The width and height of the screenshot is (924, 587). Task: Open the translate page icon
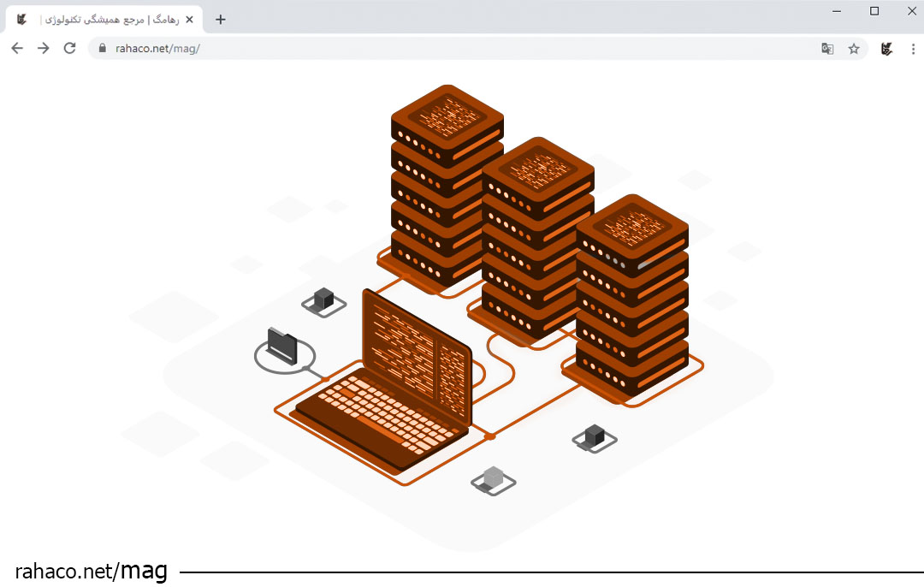click(x=827, y=49)
